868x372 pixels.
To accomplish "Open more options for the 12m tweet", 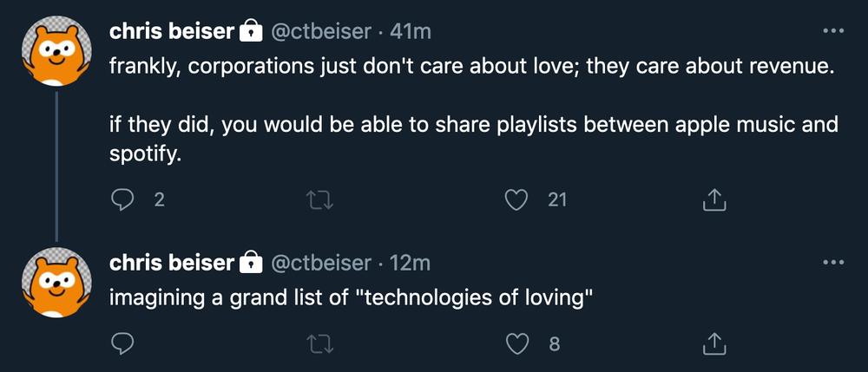I will pyautogui.click(x=832, y=262).
